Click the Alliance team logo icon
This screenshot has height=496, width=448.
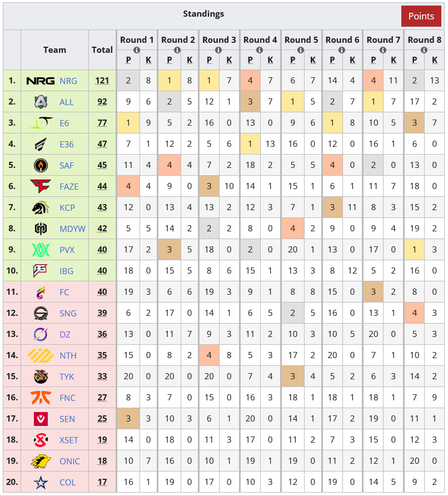coord(41,102)
